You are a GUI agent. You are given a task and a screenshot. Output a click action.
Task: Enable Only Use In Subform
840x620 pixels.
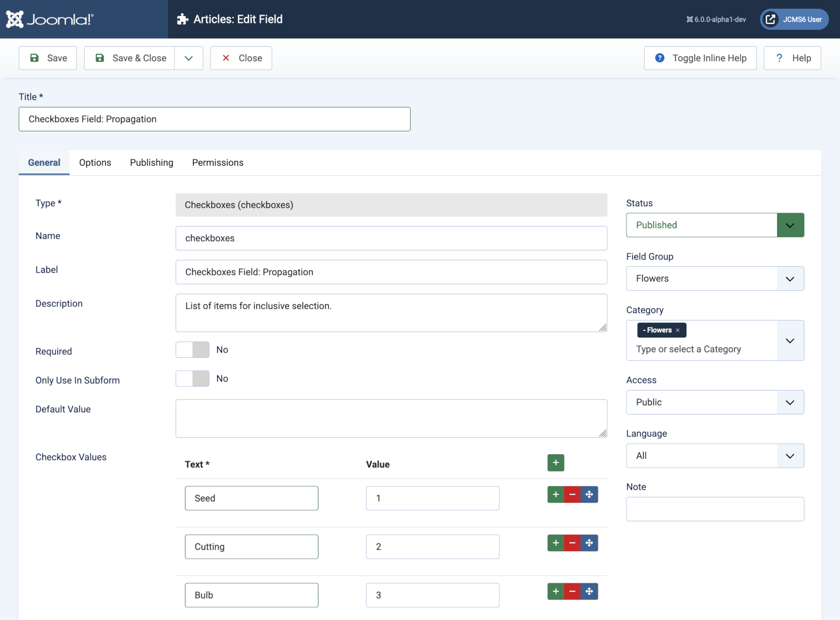[x=192, y=378]
